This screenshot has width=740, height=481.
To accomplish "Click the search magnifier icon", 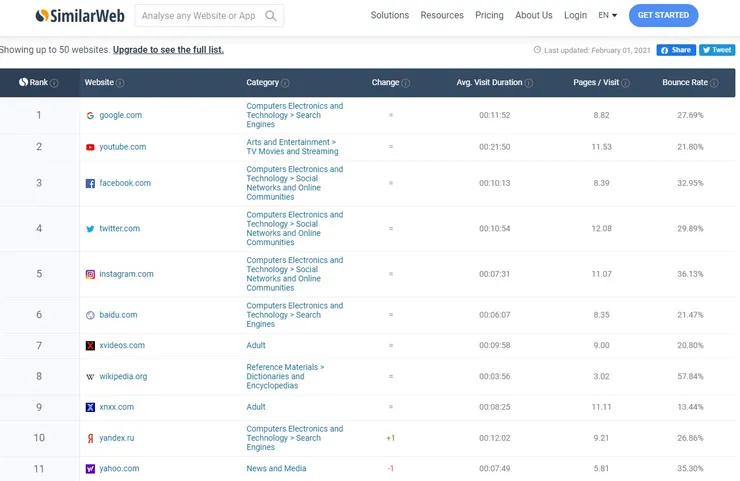I will pos(272,16).
